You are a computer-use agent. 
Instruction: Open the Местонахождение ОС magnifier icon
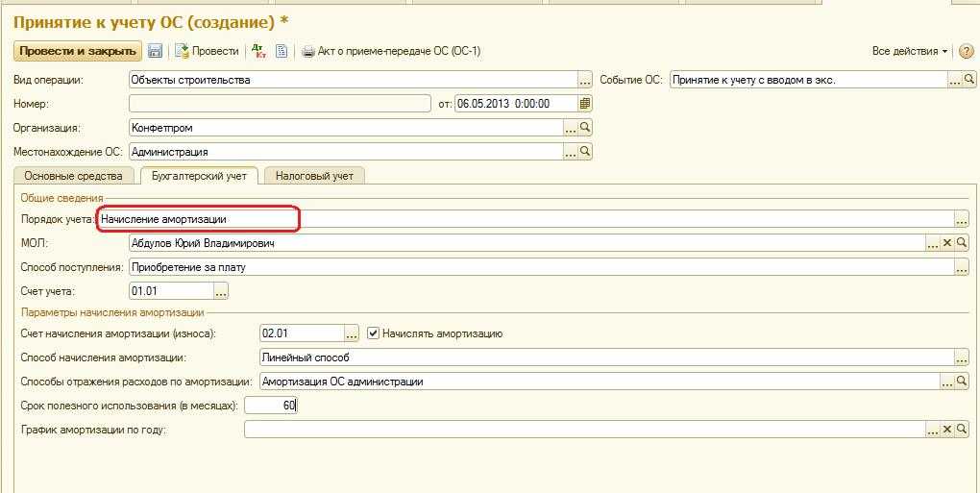[x=585, y=152]
